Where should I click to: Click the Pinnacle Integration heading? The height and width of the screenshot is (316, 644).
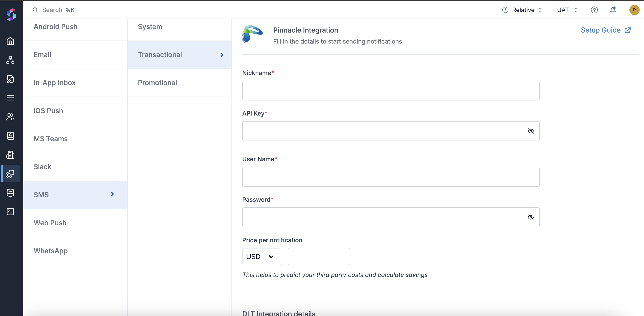(x=305, y=30)
